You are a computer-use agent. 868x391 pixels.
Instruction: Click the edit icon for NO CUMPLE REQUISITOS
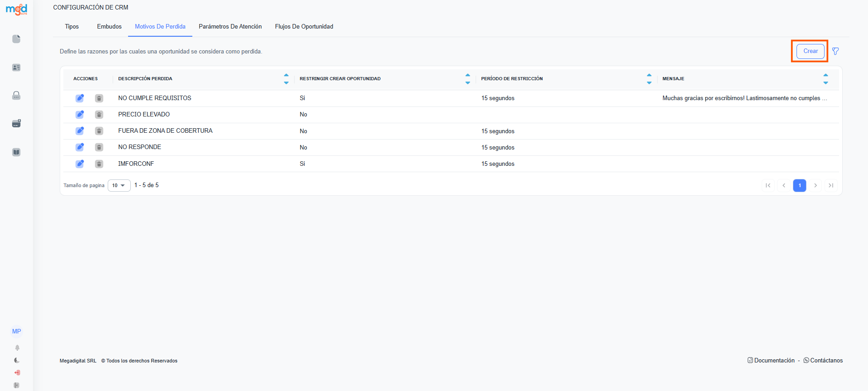tap(80, 98)
